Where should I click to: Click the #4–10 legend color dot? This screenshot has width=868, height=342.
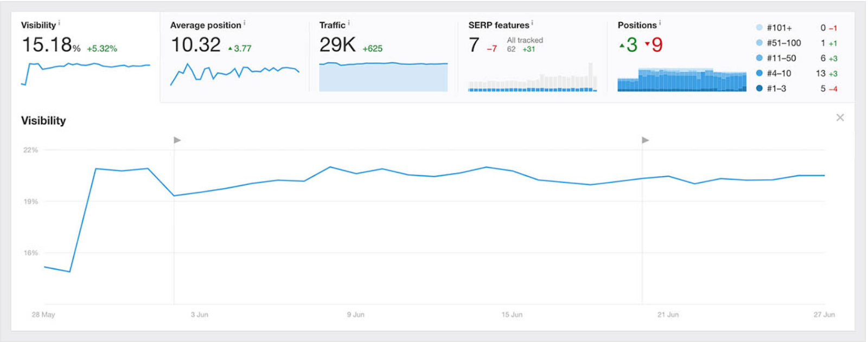pos(759,73)
